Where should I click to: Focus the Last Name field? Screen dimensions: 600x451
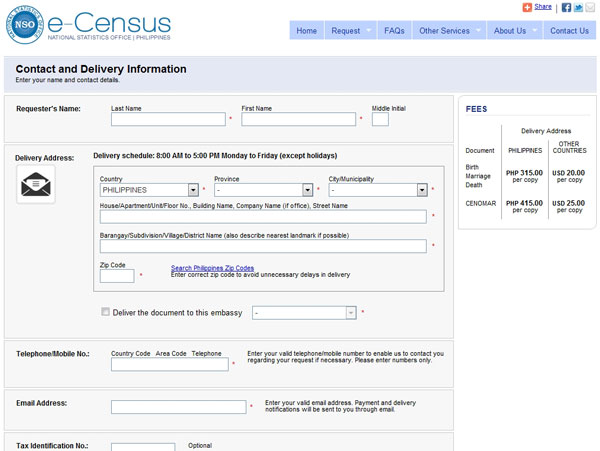pyautogui.click(x=168, y=119)
